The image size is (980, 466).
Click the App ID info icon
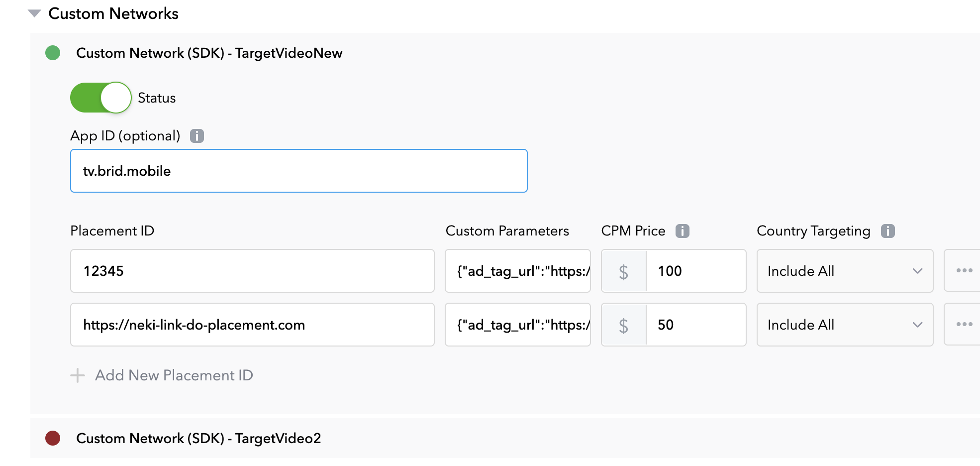tap(197, 136)
